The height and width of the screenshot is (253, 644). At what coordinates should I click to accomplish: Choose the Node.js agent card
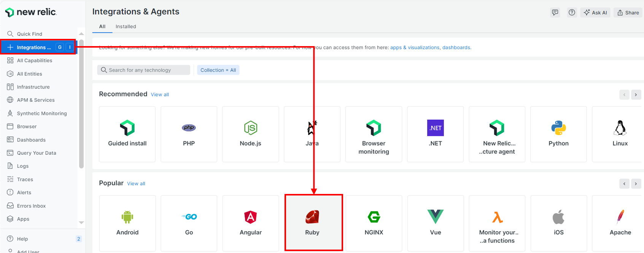click(250, 134)
